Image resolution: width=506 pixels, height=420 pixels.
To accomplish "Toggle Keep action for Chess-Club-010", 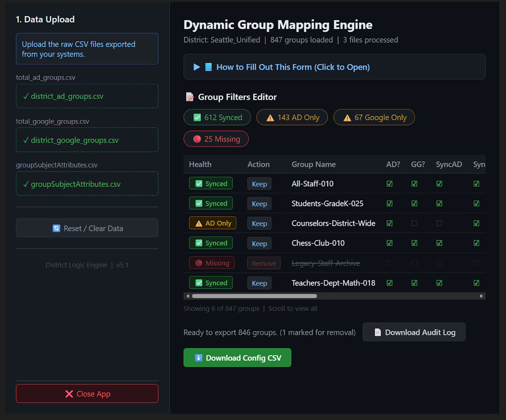I will (x=259, y=244).
